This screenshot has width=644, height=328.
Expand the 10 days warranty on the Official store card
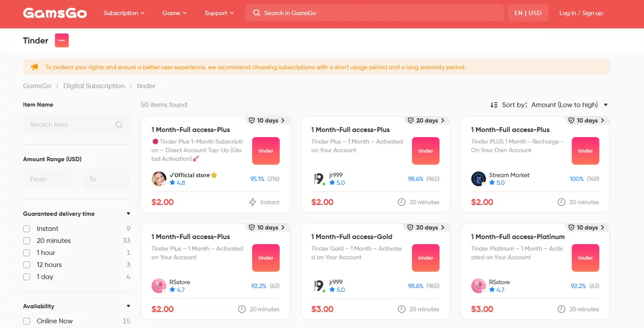click(267, 120)
